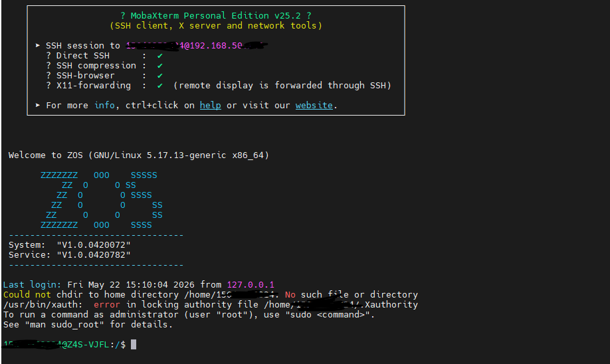
Task: Open the website link
Action: [314, 106]
